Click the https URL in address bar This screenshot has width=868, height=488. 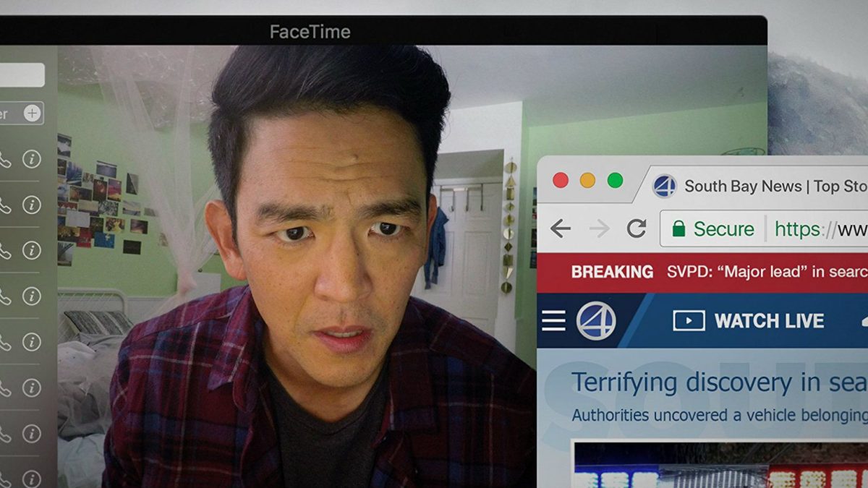click(821, 230)
